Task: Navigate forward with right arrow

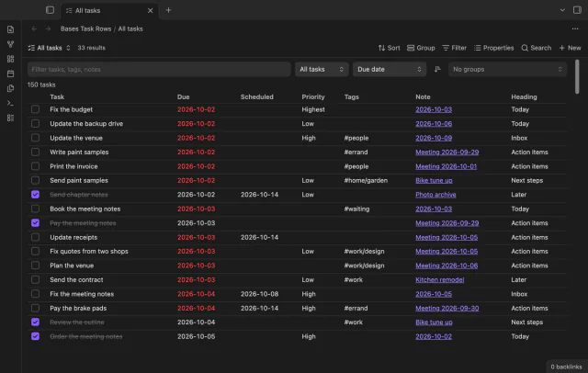Action: pos(48,28)
